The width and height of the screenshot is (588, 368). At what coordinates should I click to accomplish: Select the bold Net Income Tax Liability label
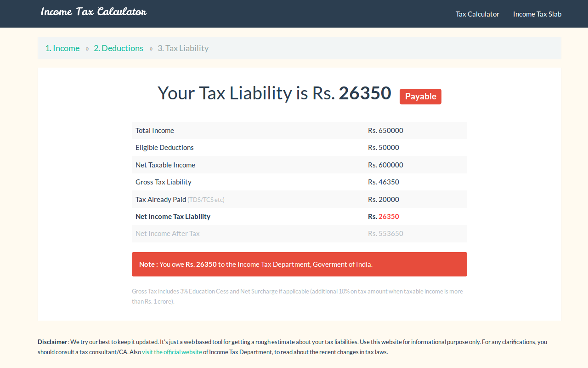tap(173, 217)
